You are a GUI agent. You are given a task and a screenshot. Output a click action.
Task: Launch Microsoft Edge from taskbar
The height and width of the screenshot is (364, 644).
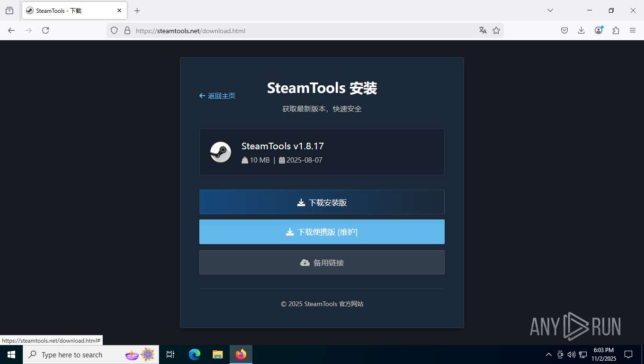click(195, 355)
